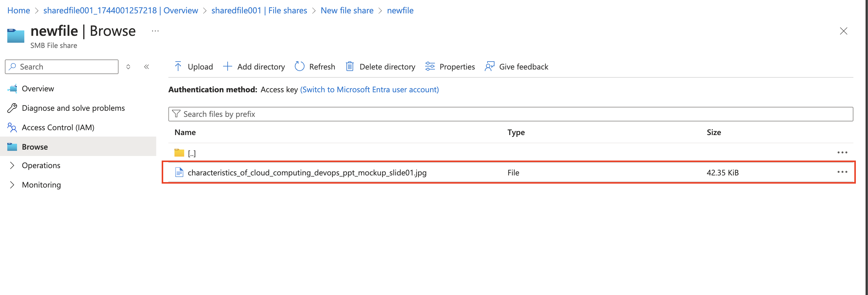Click the Properties sliders icon
Image resolution: width=868 pixels, height=295 pixels.
tap(430, 66)
